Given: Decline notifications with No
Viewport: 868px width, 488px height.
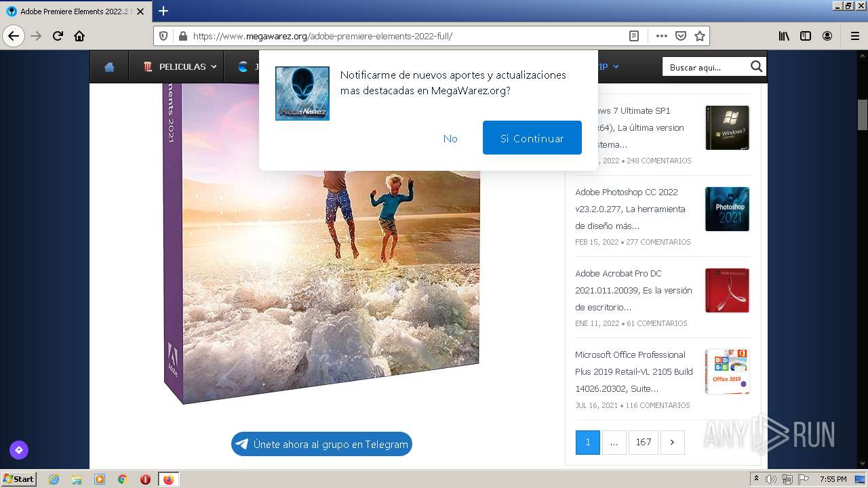Looking at the screenshot, I should point(450,138).
